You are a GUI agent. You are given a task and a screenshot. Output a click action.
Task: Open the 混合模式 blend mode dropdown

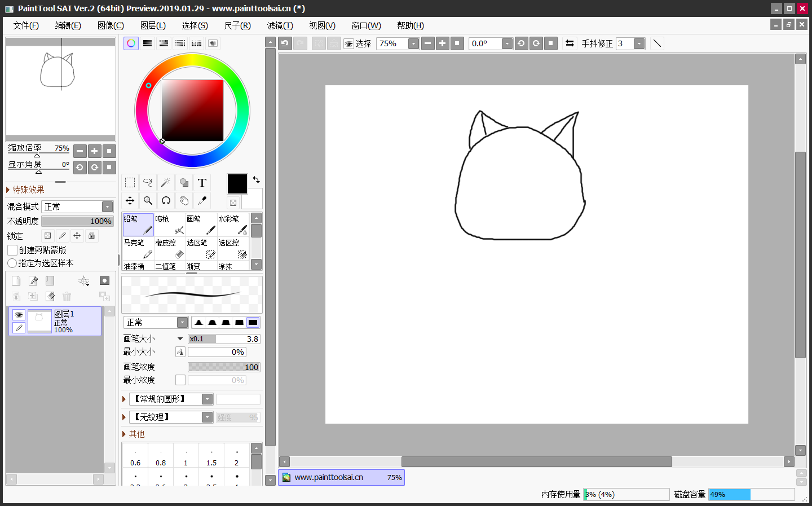[x=78, y=207]
